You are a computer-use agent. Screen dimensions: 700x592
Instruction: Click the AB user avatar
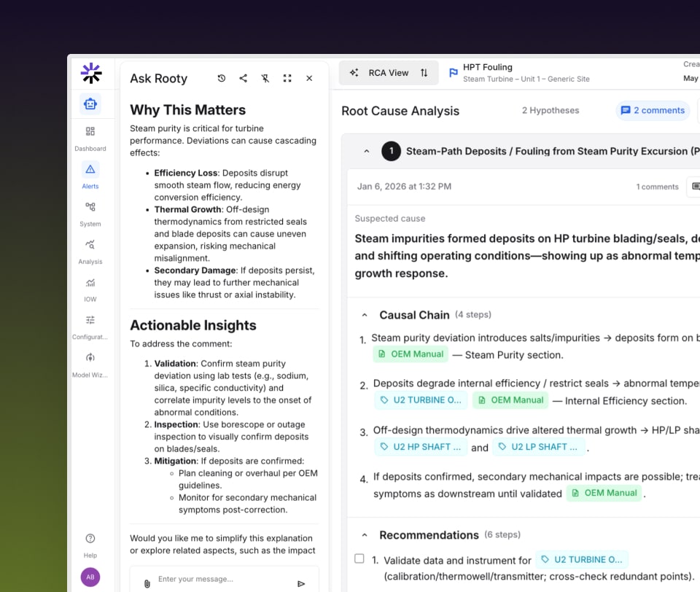[90, 577]
